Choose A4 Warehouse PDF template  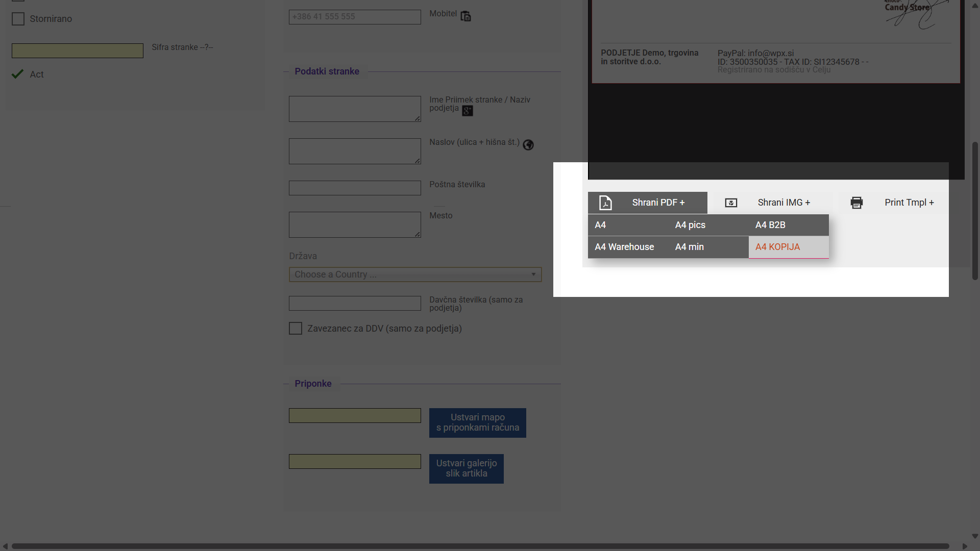point(624,247)
